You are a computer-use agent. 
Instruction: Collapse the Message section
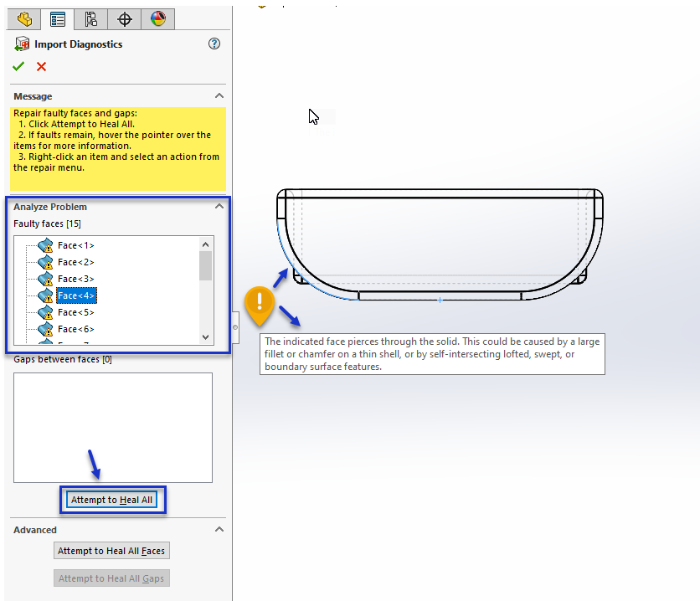[x=219, y=96]
